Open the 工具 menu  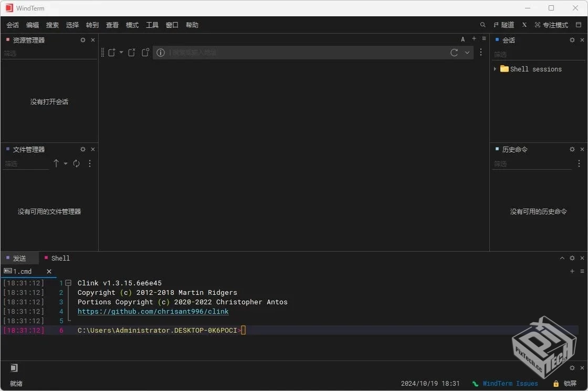click(152, 25)
